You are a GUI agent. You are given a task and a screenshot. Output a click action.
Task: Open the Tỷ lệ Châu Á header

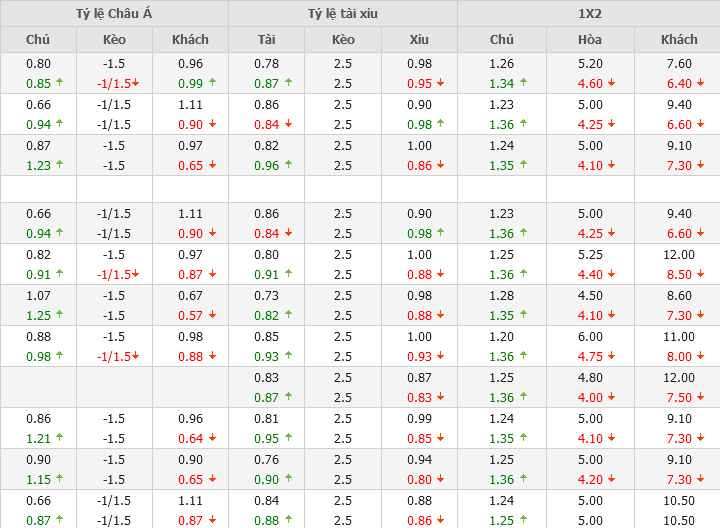(x=114, y=13)
